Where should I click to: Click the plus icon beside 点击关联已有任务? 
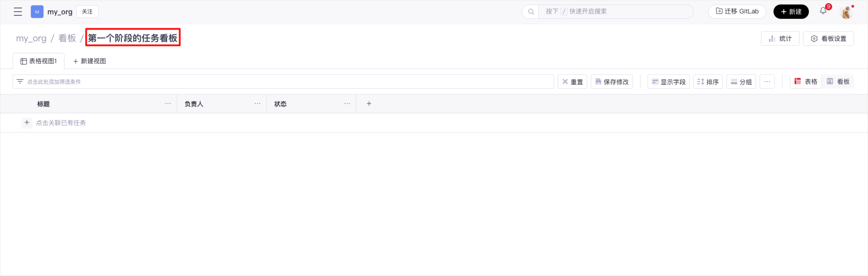pyautogui.click(x=27, y=122)
